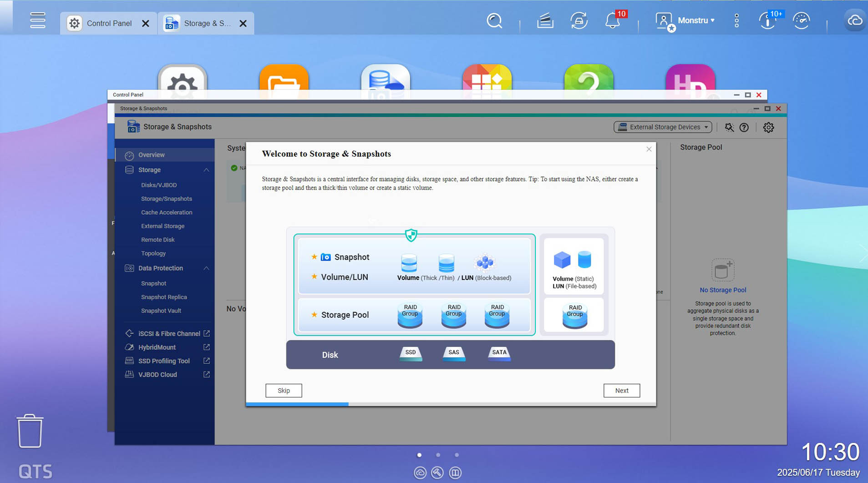Open VJBOD Cloud in the sidebar

[157, 375]
